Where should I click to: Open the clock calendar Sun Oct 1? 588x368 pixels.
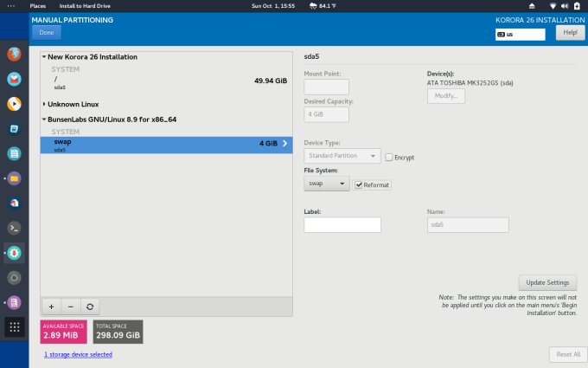point(273,6)
